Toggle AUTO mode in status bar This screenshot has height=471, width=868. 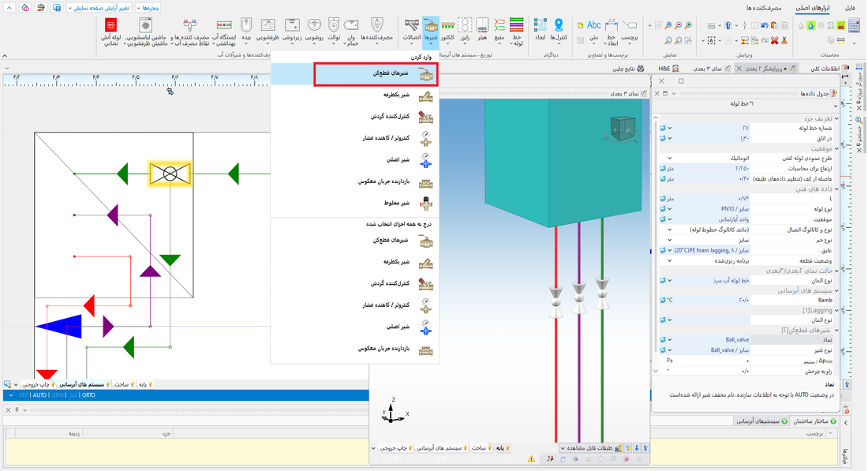(x=40, y=395)
